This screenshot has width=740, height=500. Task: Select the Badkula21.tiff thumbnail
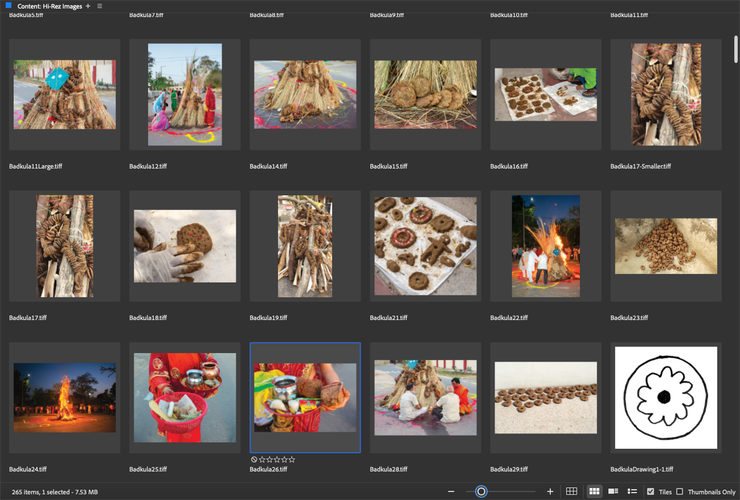pos(426,246)
